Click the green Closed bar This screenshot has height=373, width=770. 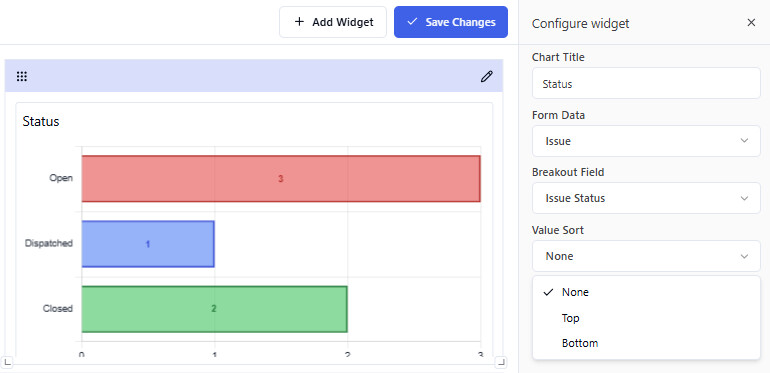(x=214, y=309)
